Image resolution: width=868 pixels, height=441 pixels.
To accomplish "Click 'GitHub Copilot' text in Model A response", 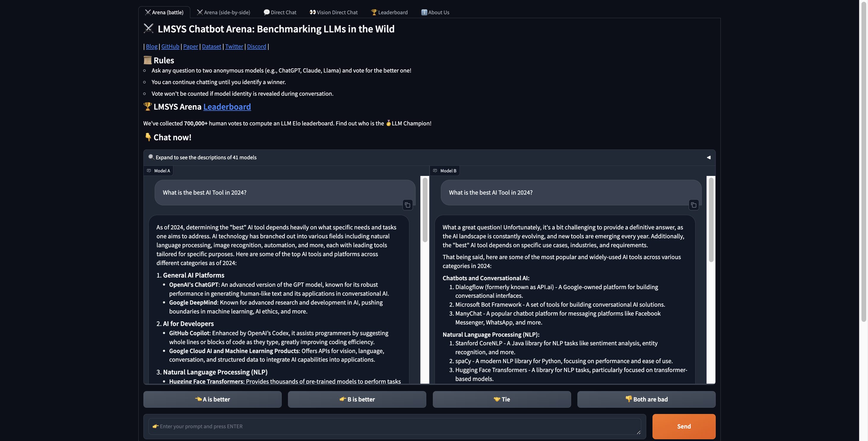I will pos(189,333).
